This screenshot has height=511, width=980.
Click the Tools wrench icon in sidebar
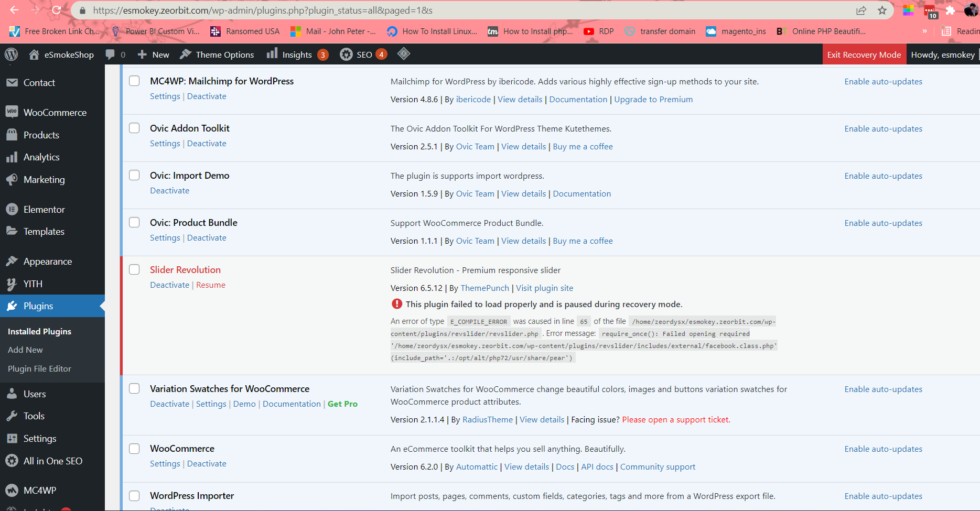12,416
